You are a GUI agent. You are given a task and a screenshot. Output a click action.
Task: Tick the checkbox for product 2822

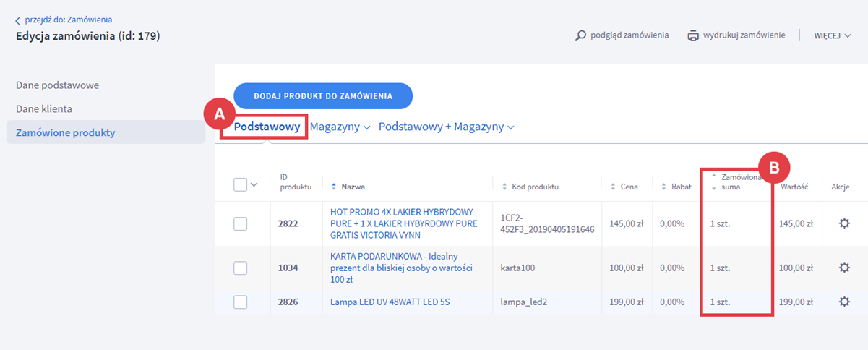[x=241, y=224]
